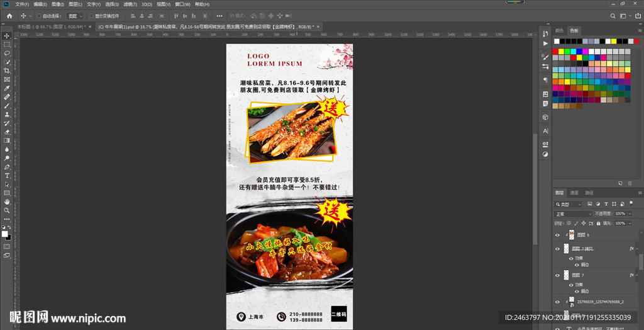
Task: Enable the 自动选择 checkbox
Action: pyautogui.click(x=39, y=16)
